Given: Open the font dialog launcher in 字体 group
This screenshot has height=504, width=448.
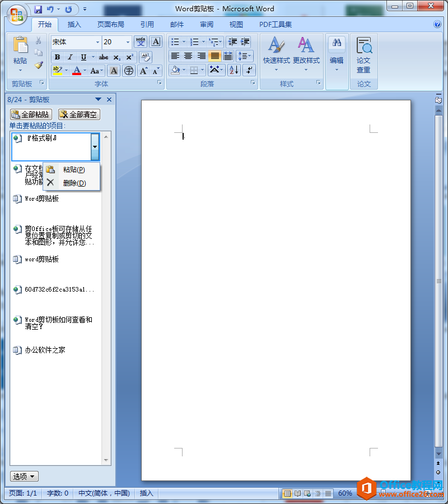Looking at the screenshot, I should click(159, 83).
